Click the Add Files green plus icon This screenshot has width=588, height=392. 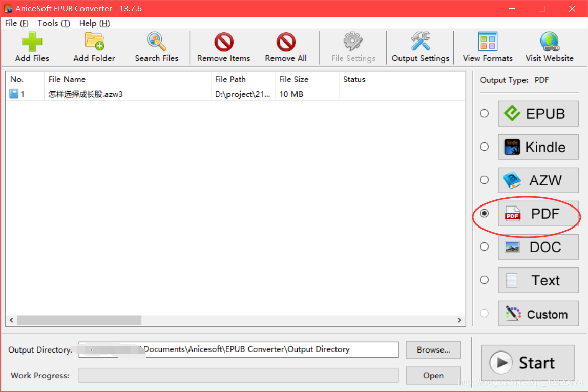click(32, 42)
